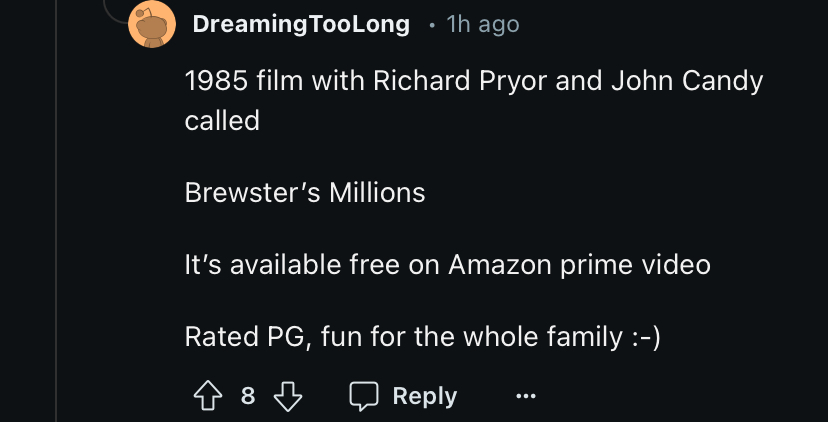Click "Amazon prime video" in the comment
This screenshot has height=422, width=828.
(x=579, y=265)
